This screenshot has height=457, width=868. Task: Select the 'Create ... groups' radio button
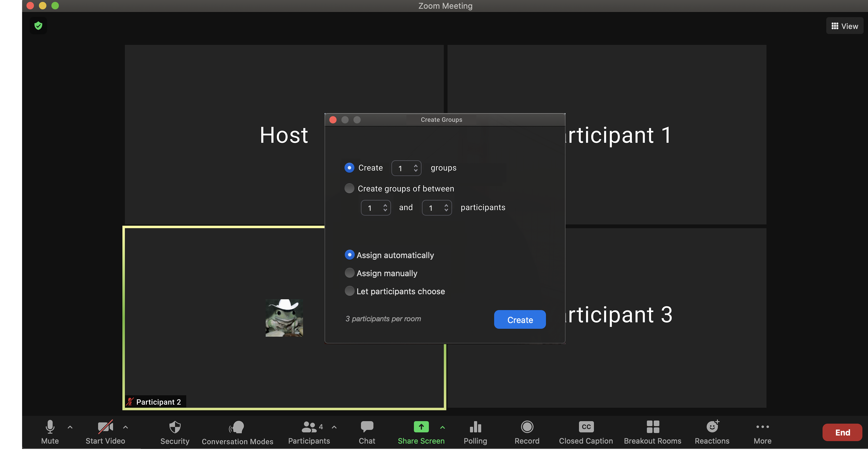349,168
